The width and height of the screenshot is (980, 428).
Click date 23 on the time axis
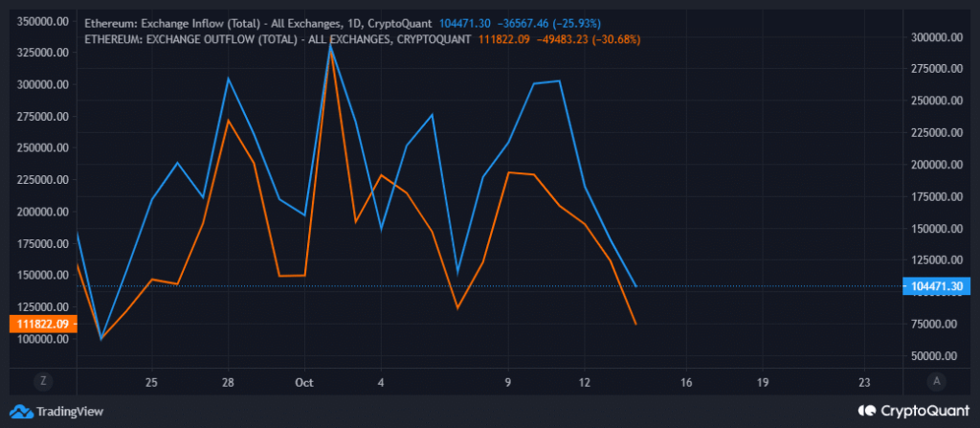point(865,382)
